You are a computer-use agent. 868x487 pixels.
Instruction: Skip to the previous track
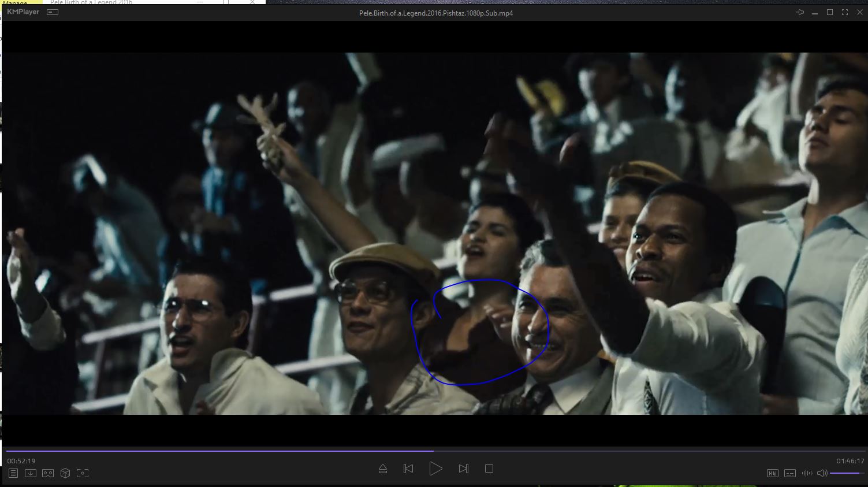408,469
